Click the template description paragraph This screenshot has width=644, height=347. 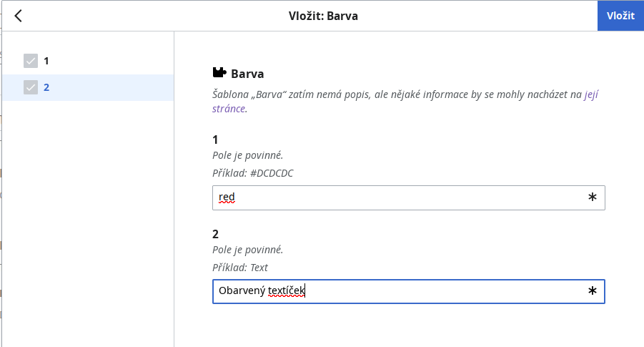tap(405, 101)
